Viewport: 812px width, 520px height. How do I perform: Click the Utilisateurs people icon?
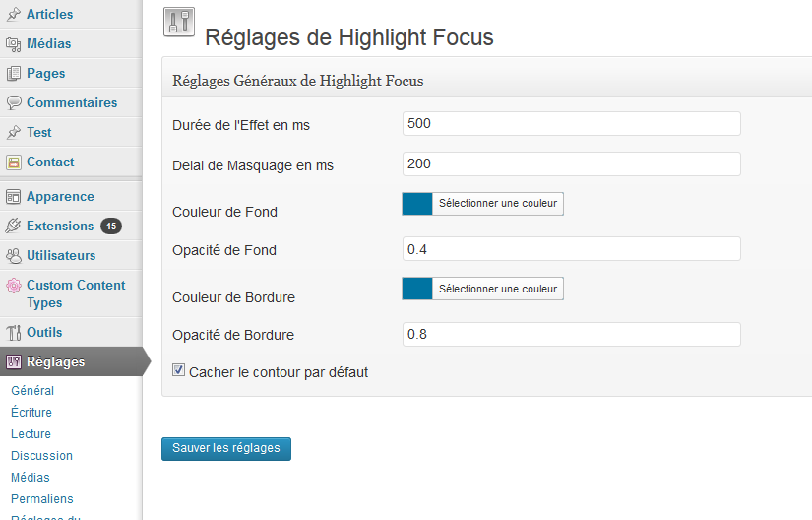point(14,256)
